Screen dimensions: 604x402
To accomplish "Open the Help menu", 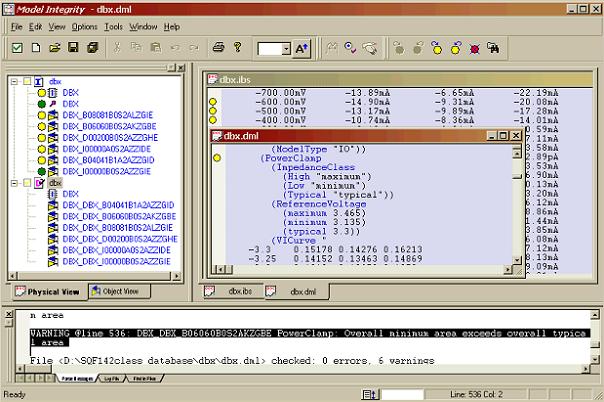I will [172, 27].
